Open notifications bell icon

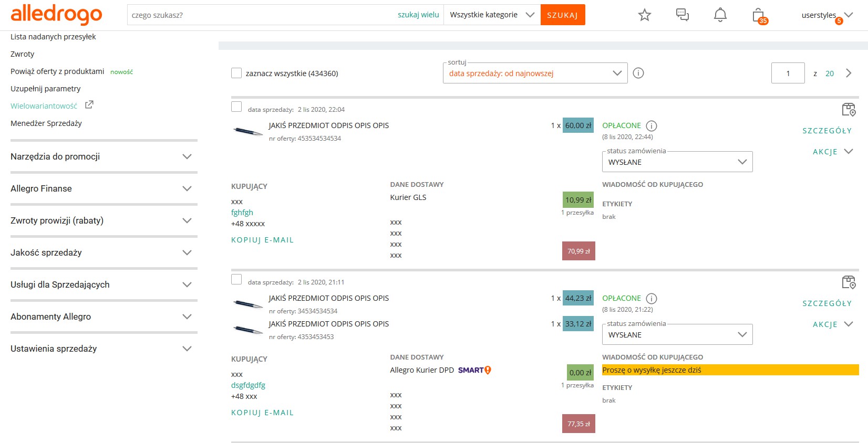720,15
